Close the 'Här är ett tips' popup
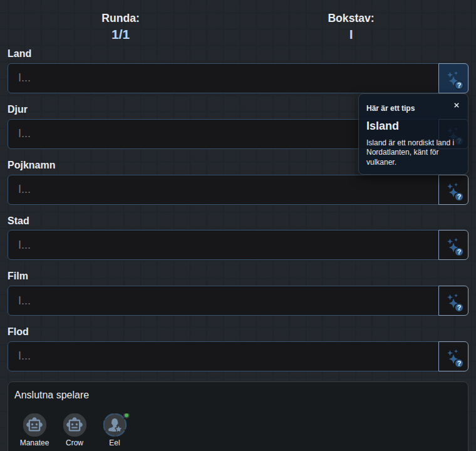 (x=456, y=105)
